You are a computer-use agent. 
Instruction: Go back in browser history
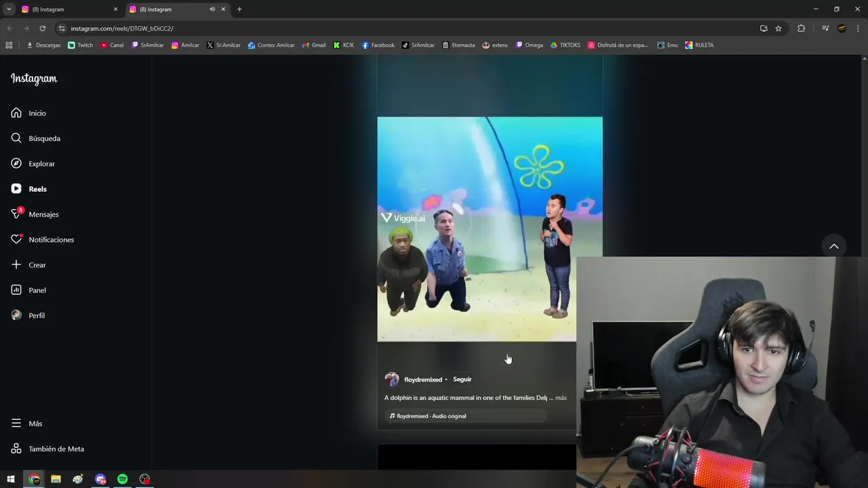(x=9, y=28)
